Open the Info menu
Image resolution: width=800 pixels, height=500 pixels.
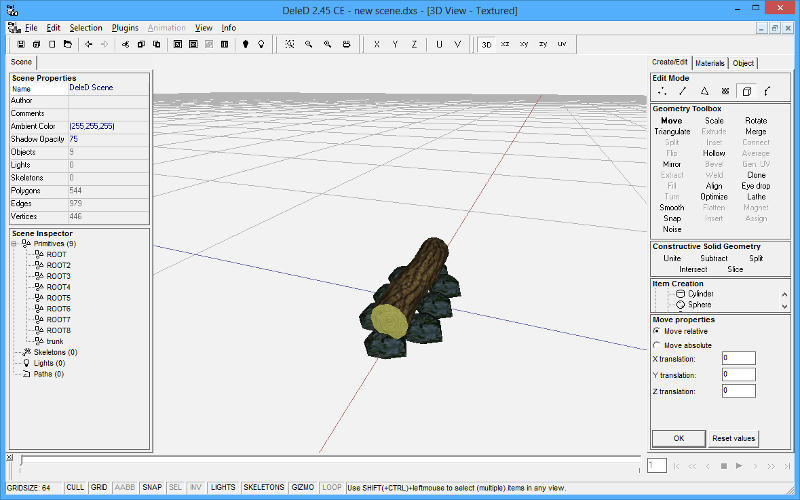tap(229, 28)
